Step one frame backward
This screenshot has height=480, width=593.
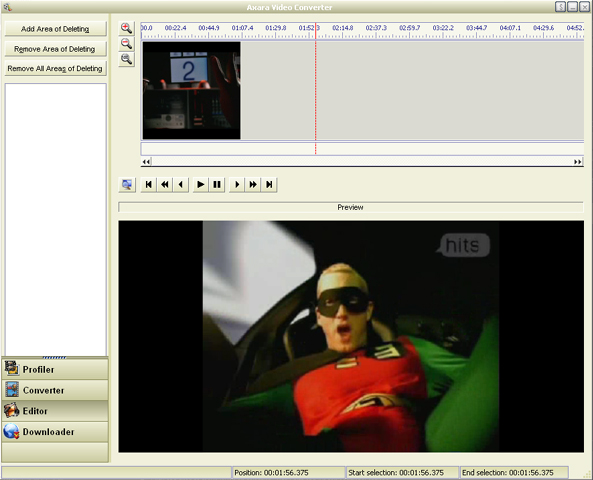[181, 185]
